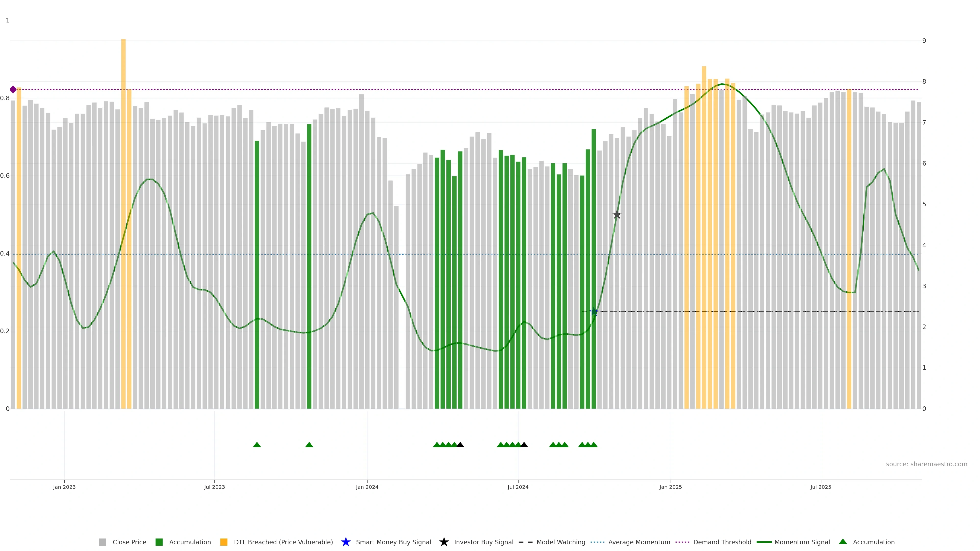The image size is (980, 551).
Task: Click the green Accumulation square swatch in legend
Action: (x=159, y=542)
